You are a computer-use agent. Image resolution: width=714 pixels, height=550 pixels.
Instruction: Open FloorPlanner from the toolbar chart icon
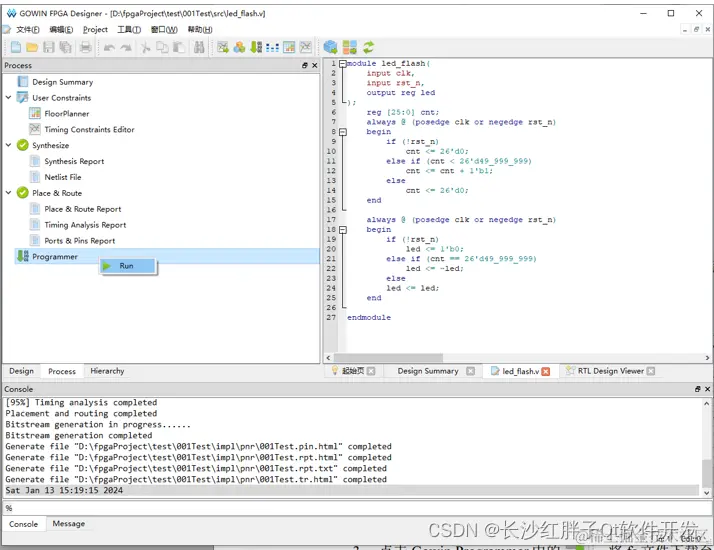(289, 47)
